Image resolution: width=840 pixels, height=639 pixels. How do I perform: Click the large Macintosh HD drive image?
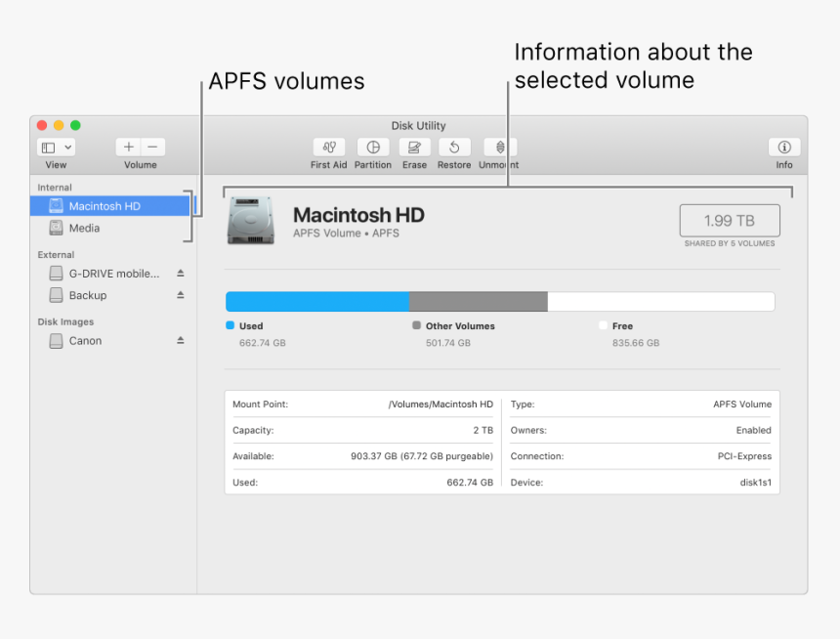(251, 220)
